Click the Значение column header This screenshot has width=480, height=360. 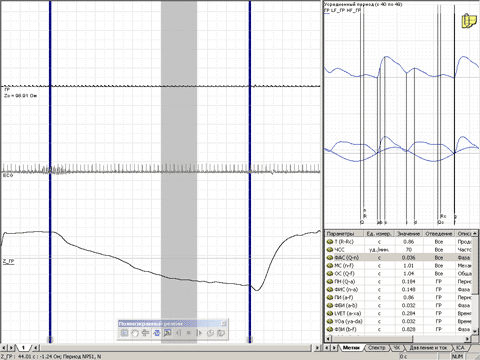[x=409, y=234]
